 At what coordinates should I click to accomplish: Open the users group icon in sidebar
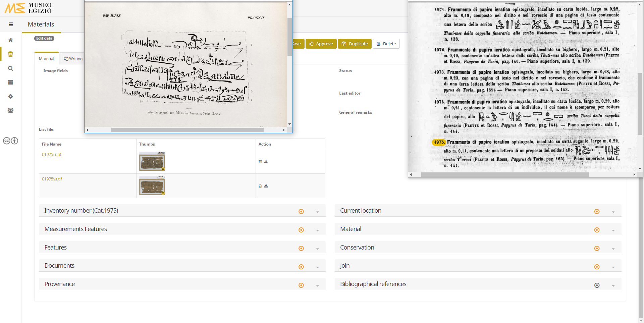[10, 110]
